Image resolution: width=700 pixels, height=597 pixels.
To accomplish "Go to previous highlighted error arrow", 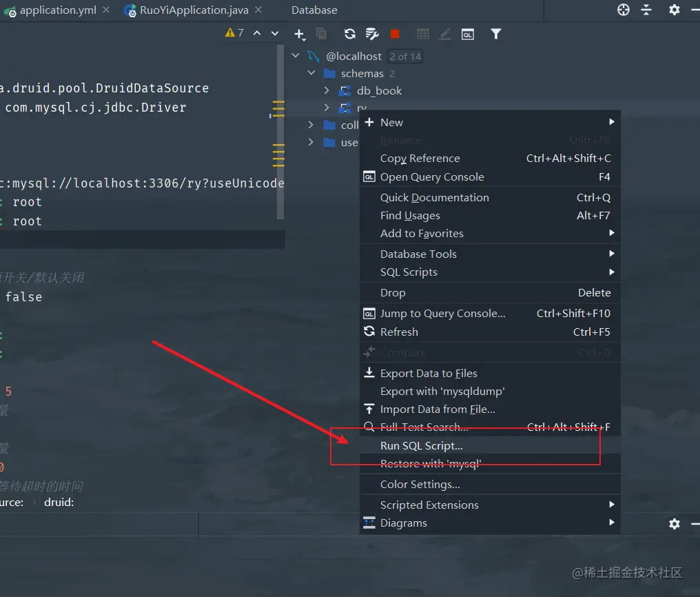I will pos(257,33).
